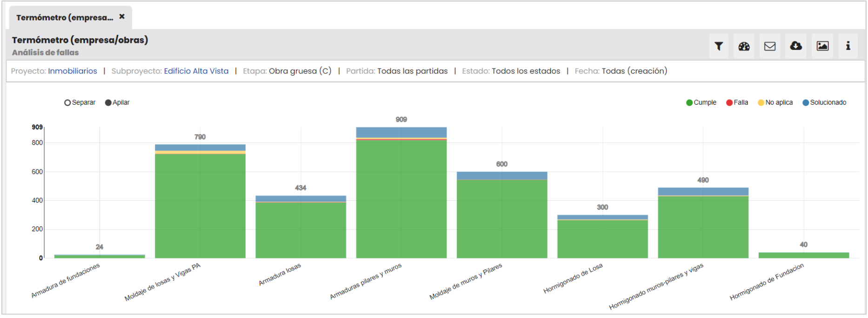Click the cloud download icon
This screenshot has height=318, width=868.
coord(796,46)
